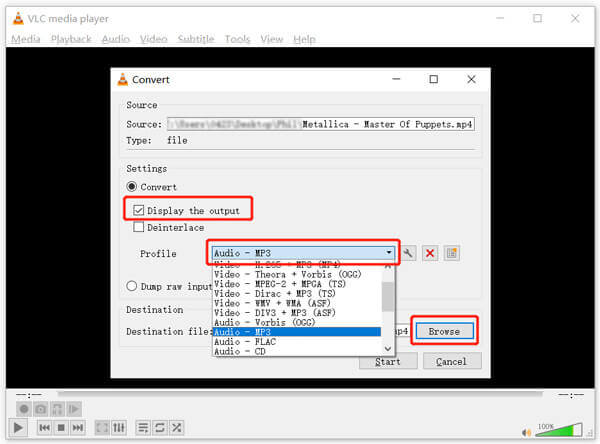Open the Tools menu

click(x=237, y=39)
